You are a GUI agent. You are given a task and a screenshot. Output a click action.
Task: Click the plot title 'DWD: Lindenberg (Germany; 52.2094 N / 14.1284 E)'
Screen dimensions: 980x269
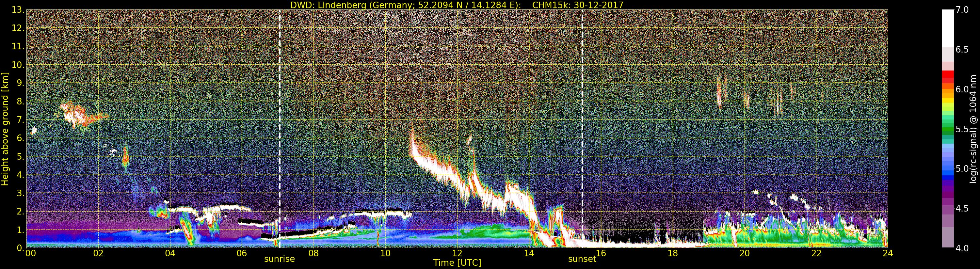[406, 5]
